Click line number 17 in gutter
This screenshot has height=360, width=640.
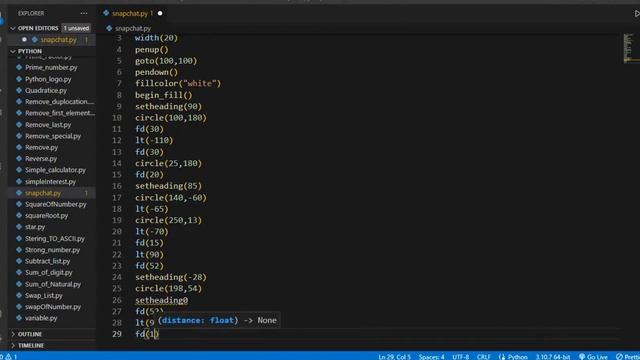pos(117,198)
